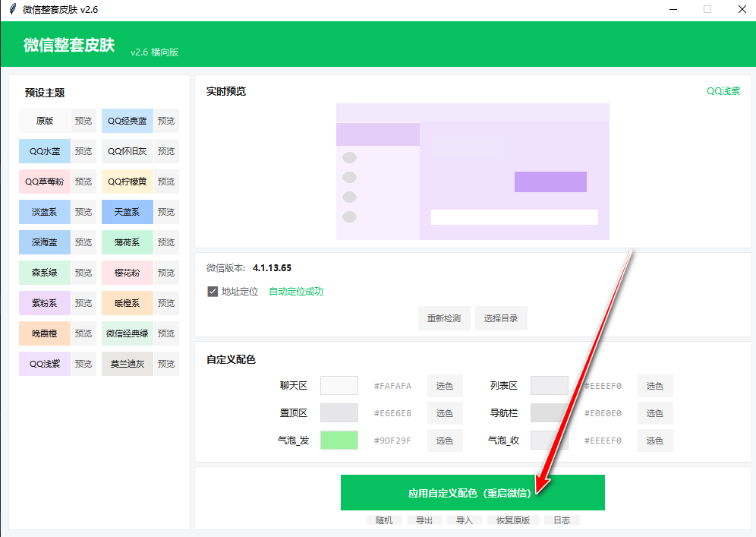Pick the QQ柠檬黄 theme
The image size is (756, 537).
pos(128,182)
